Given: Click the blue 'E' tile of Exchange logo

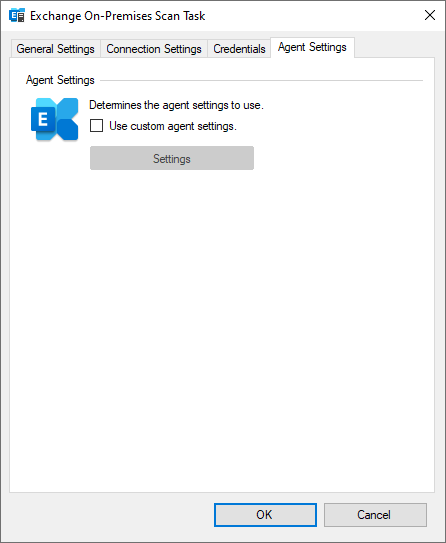Looking at the screenshot, I should [43, 119].
